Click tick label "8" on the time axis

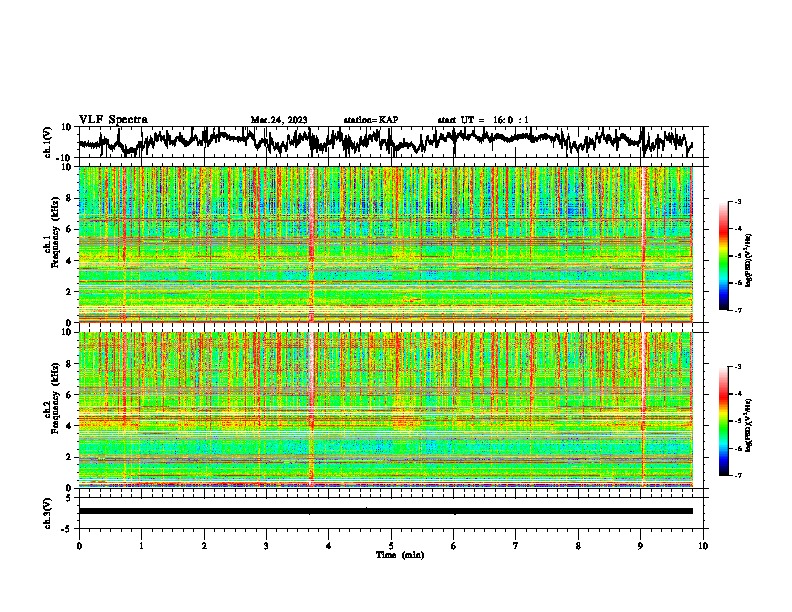pyautogui.click(x=578, y=546)
